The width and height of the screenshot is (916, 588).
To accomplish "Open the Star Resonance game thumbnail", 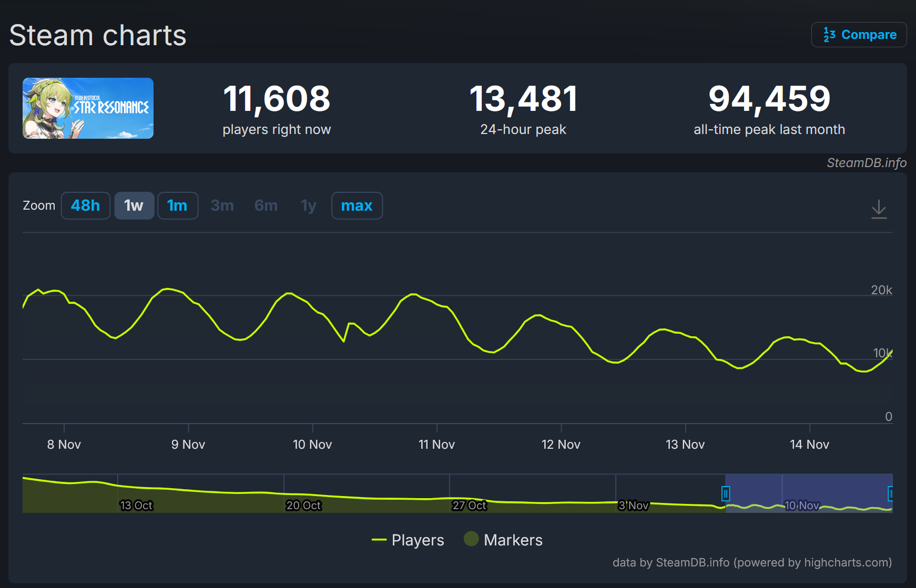I will 88,108.
